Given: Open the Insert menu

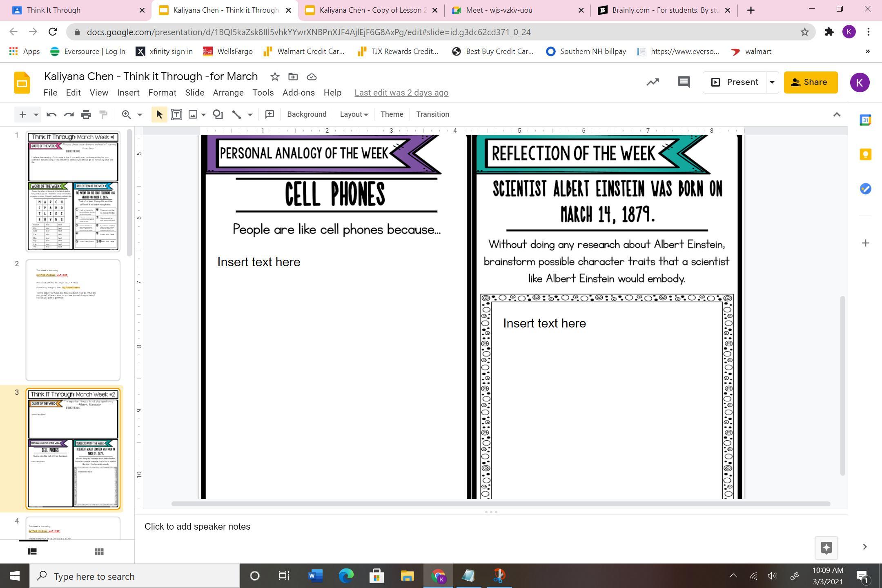Looking at the screenshot, I should pos(128,93).
